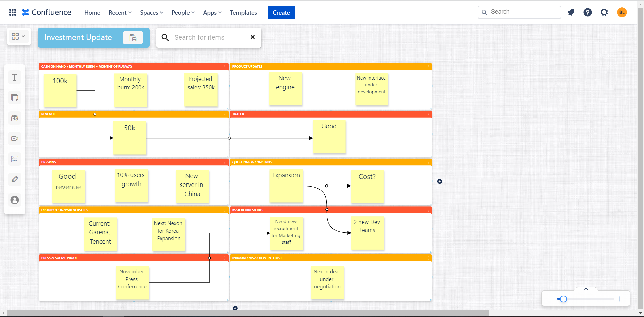
Task: Click the blue Create button
Action: (x=281, y=12)
